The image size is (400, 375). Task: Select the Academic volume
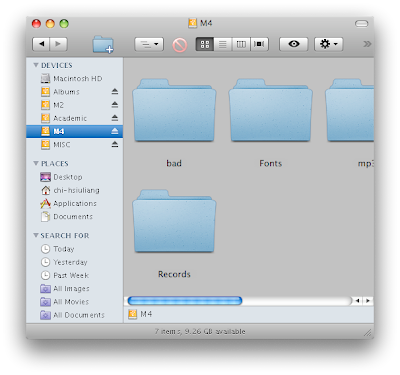tap(74, 118)
